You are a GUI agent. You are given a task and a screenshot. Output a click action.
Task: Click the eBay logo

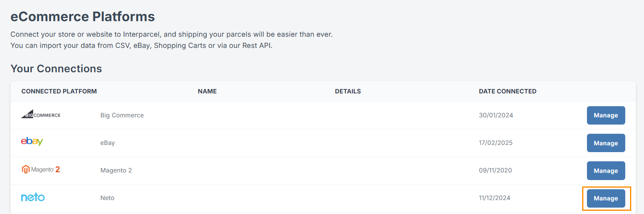point(32,141)
